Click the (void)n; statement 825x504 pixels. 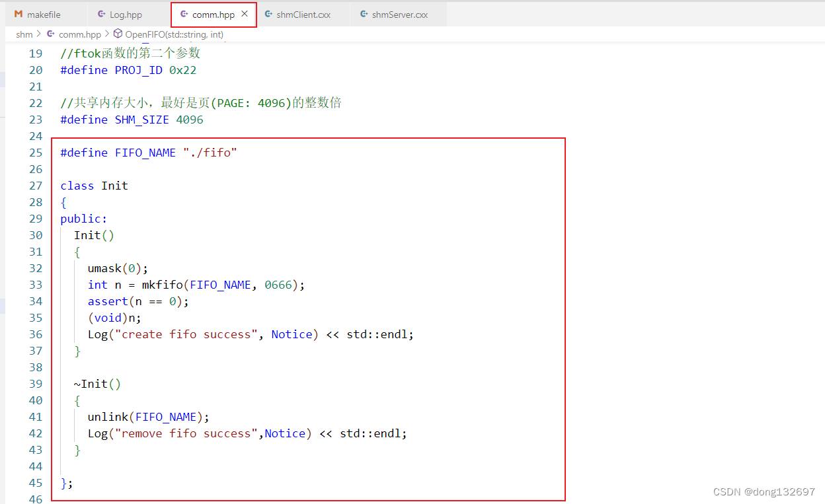pos(115,318)
